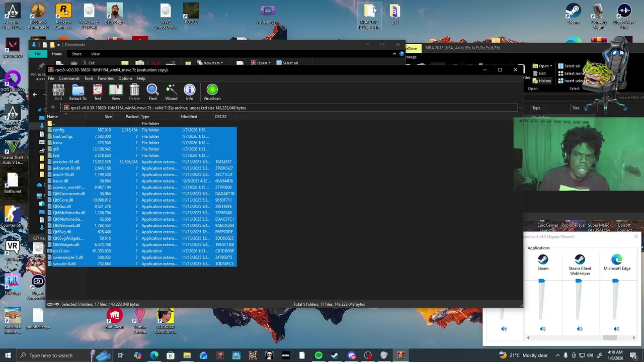Open Task View on the taskbar
This screenshot has height=362, width=644.
pos(121,355)
